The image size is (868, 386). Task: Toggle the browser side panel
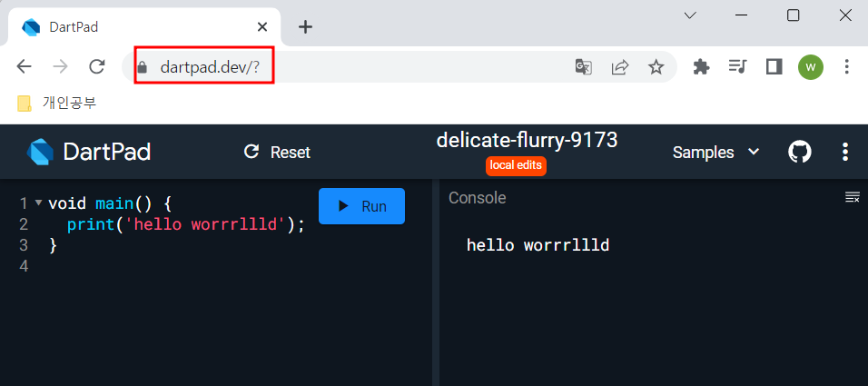(x=774, y=67)
